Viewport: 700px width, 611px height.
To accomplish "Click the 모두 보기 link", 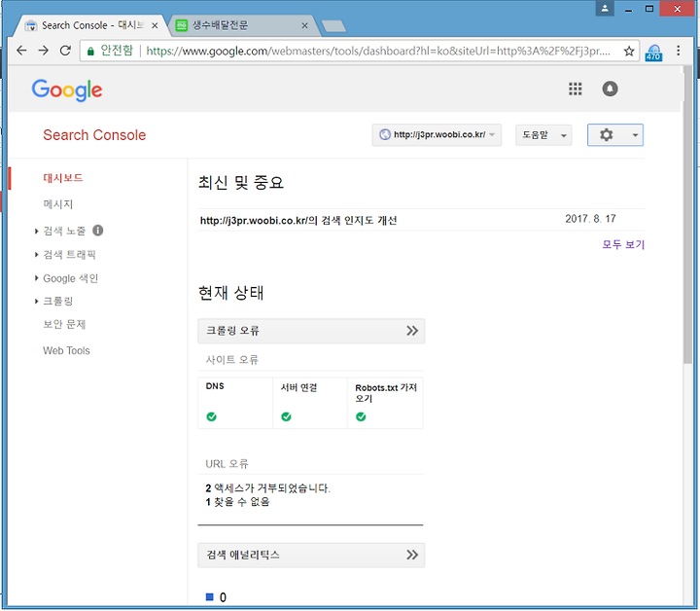I will click(x=623, y=244).
